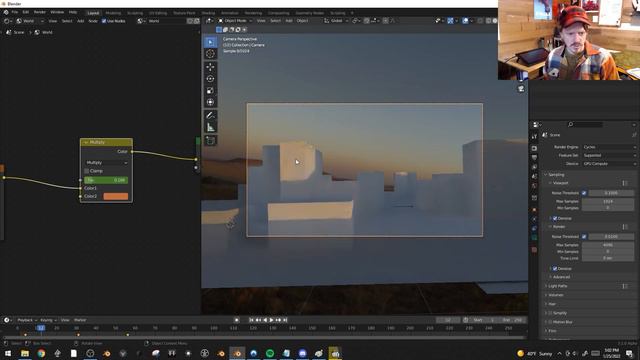The image size is (640, 360).
Task: Select the Select Box tool in viewport toolbar
Action: coord(210,42)
